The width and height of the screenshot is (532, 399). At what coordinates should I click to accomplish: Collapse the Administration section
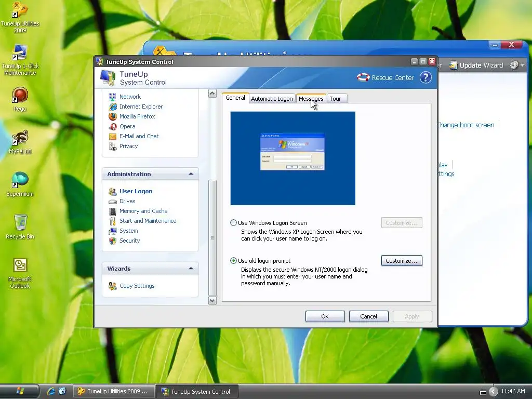(191, 174)
